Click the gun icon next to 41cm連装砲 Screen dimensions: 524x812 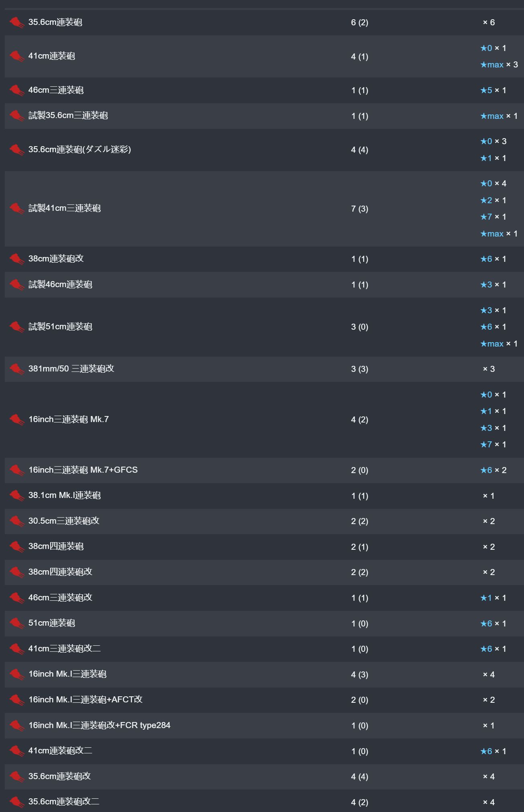17,56
